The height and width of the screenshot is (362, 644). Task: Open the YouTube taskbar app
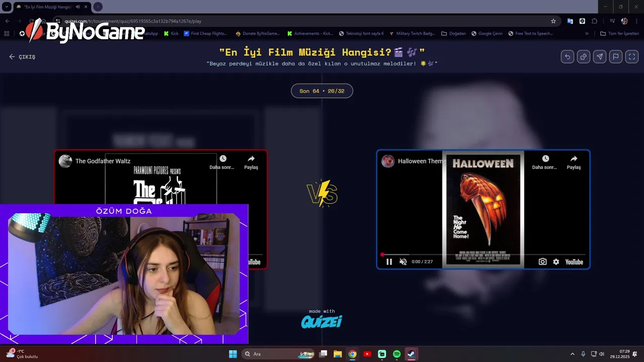click(367, 354)
